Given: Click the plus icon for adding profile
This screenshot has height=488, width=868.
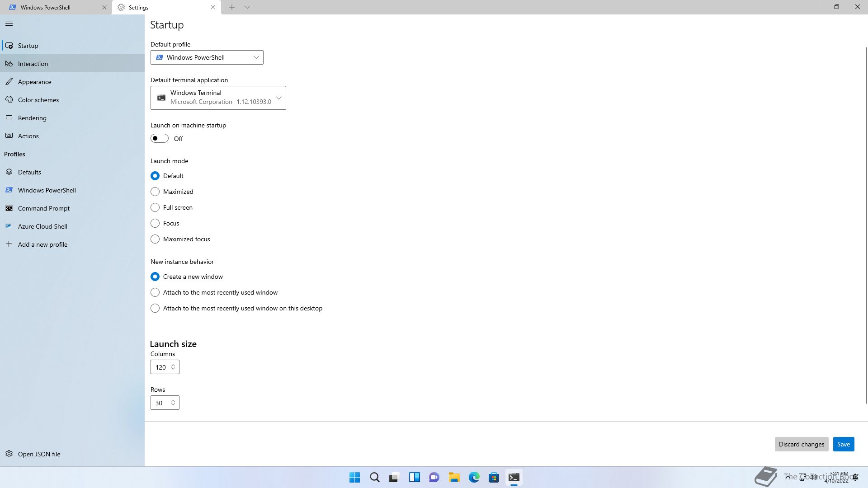Looking at the screenshot, I should pyautogui.click(x=9, y=244).
